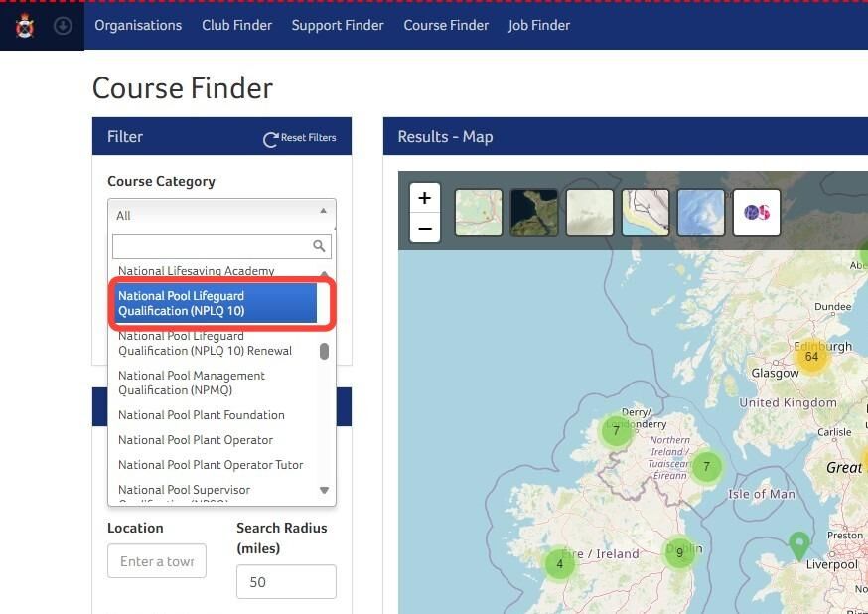Click the green location pin near Liverpool
The image size is (868, 614).
pyautogui.click(x=798, y=545)
